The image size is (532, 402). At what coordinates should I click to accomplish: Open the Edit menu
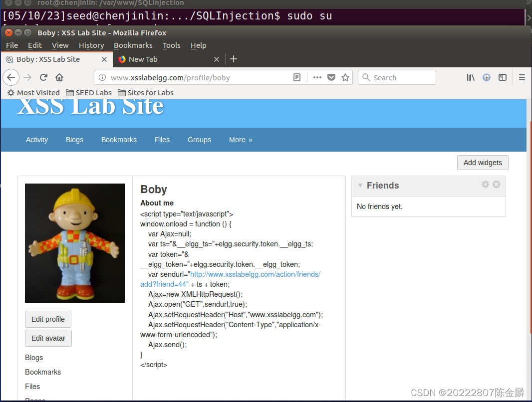pos(34,45)
